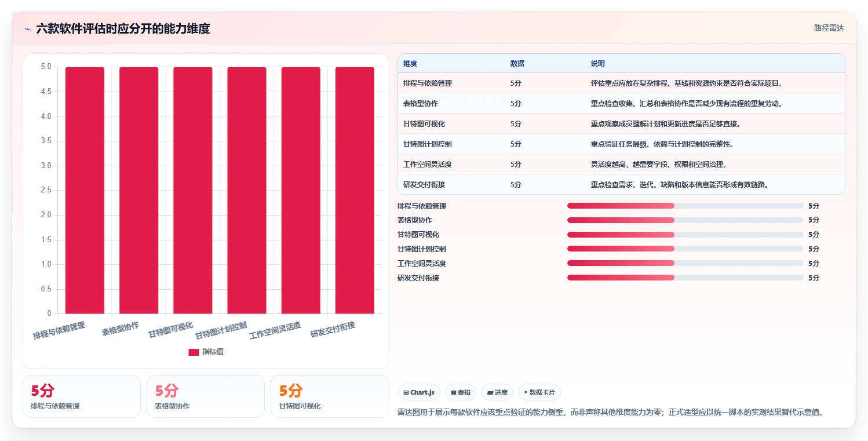Click the description starting 重点观察成员理解计划
Viewport: 868px width, 441px height.
tap(666, 123)
